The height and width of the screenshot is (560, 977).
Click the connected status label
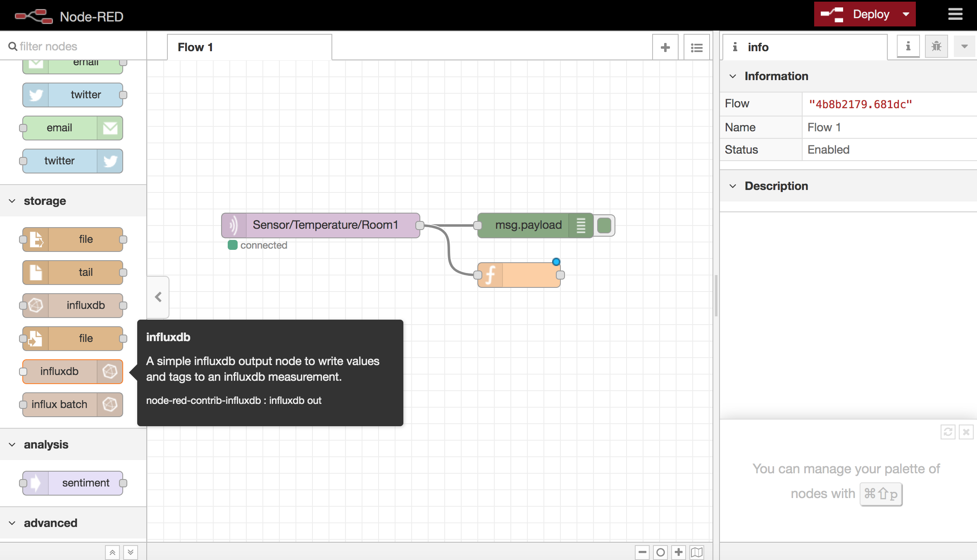pyautogui.click(x=264, y=245)
